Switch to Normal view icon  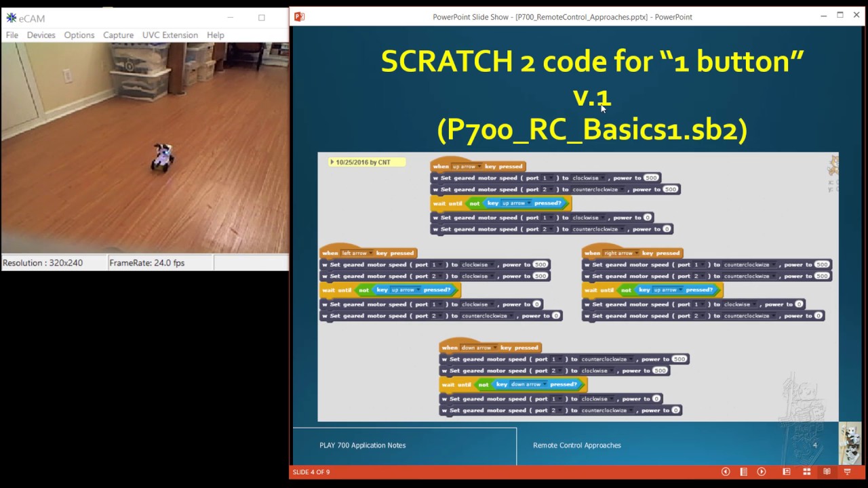(787, 472)
